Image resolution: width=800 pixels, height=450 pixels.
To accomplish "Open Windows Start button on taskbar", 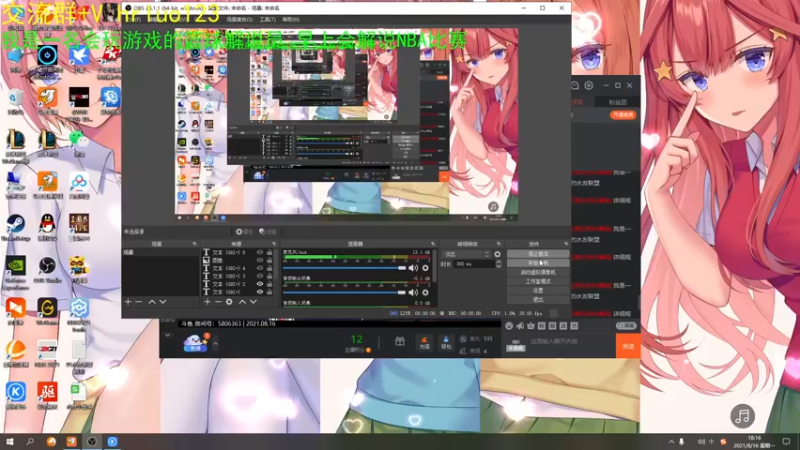I will tap(9, 442).
